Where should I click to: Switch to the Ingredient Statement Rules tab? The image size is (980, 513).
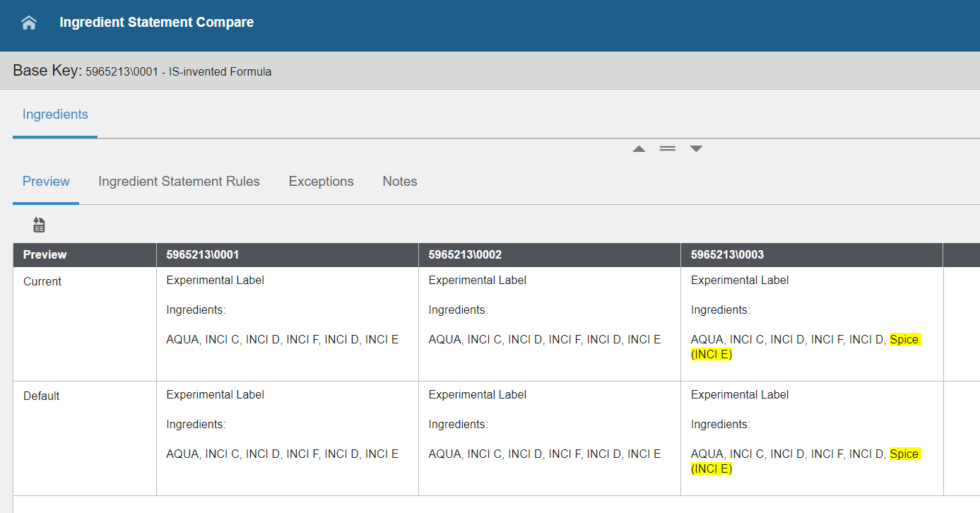tap(179, 181)
